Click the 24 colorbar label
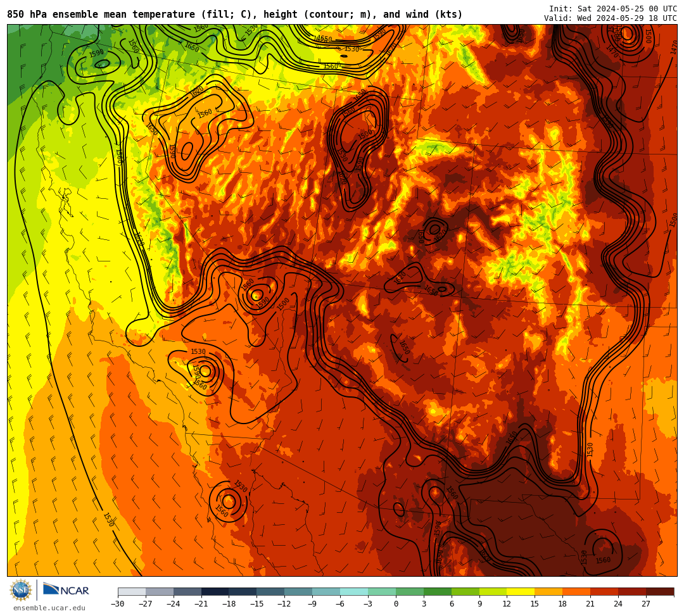This screenshot has width=684, height=616. (x=619, y=604)
